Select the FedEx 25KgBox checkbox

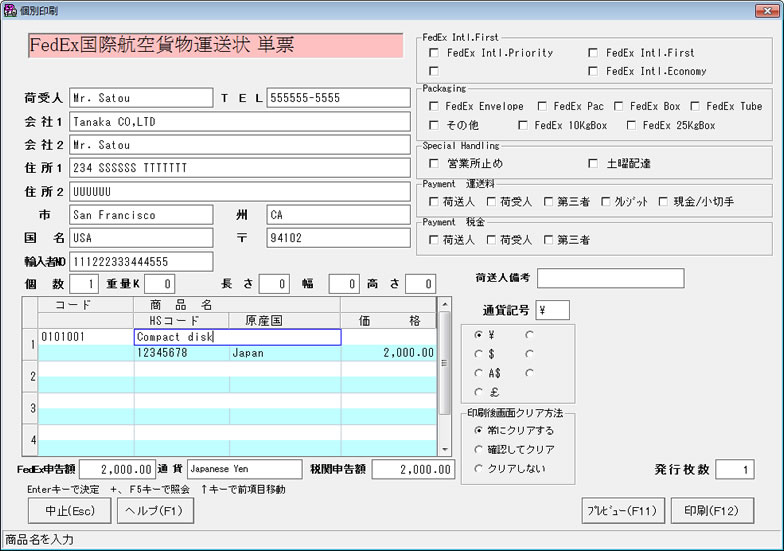pyautogui.click(x=632, y=125)
